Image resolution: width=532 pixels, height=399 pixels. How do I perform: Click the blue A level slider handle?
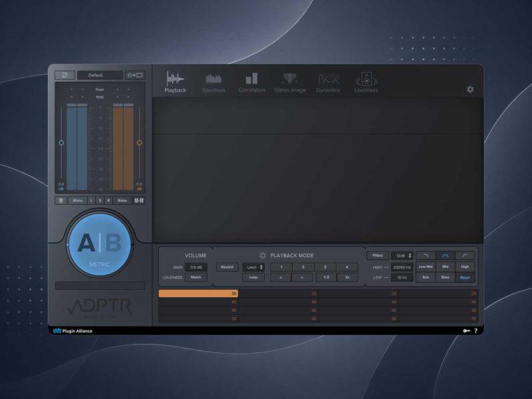click(x=61, y=143)
